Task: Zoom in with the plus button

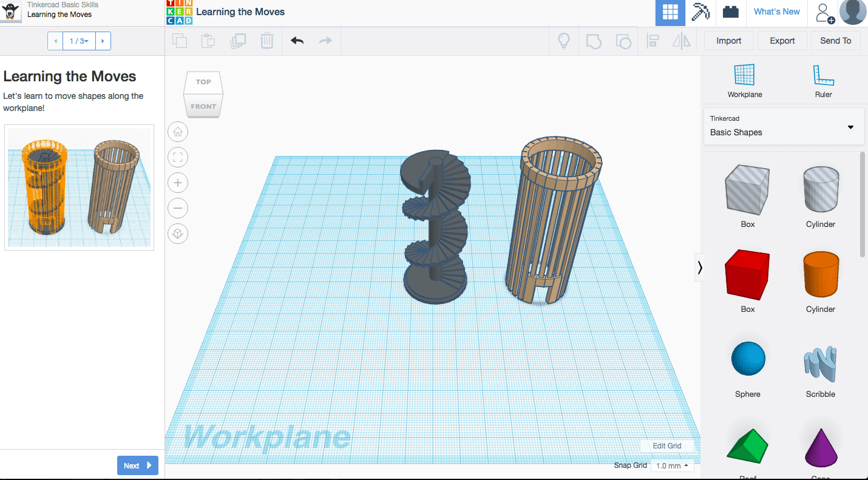Action: (178, 183)
